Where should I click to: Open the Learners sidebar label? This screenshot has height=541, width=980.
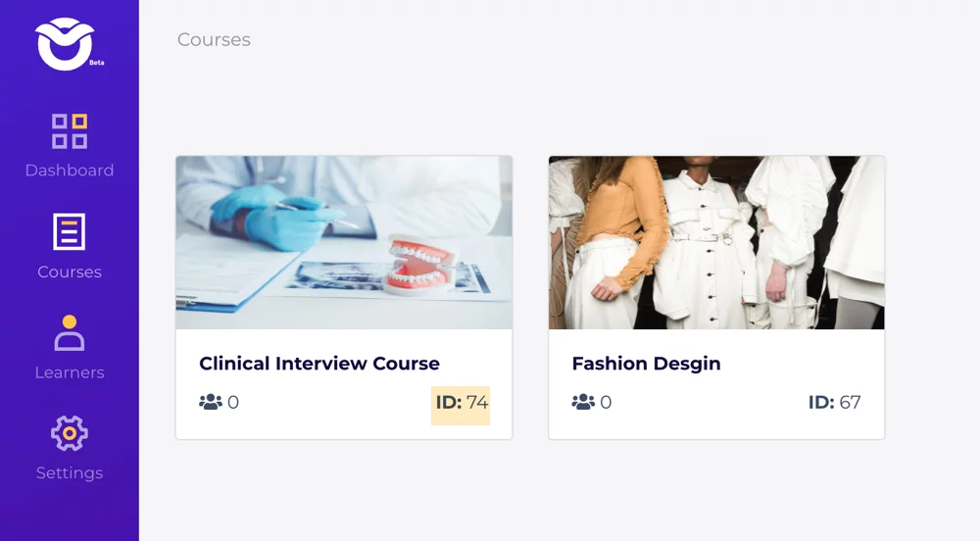70,372
